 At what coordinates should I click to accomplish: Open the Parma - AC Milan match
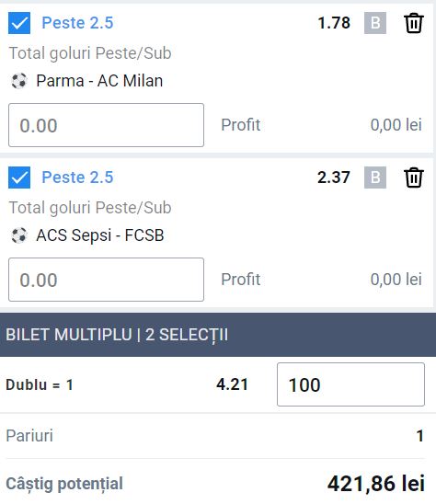pyautogui.click(x=99, y=81)
